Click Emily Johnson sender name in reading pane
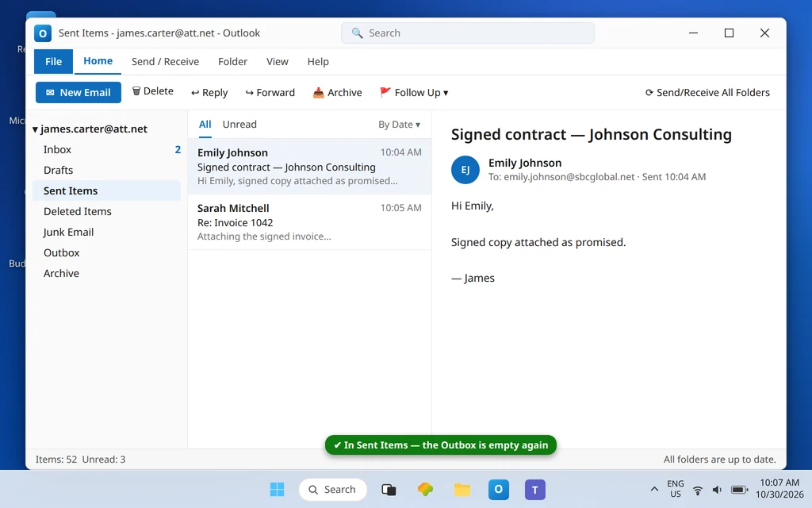Image resolution: width=812 pixels, height=508 pixels. (525, 163)
